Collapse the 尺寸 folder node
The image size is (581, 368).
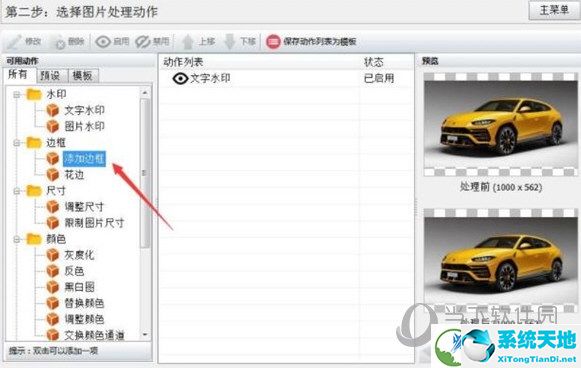coord(17,191)
